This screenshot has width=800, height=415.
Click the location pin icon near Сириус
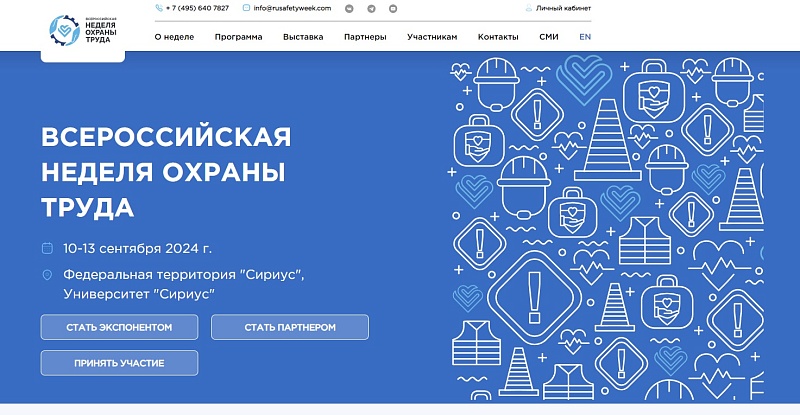click(46, 275)
